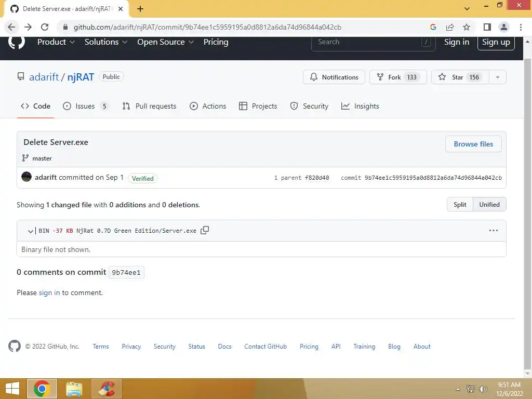Click the Sign up button
The image size is (532, 399).
(x=496, y=42)
